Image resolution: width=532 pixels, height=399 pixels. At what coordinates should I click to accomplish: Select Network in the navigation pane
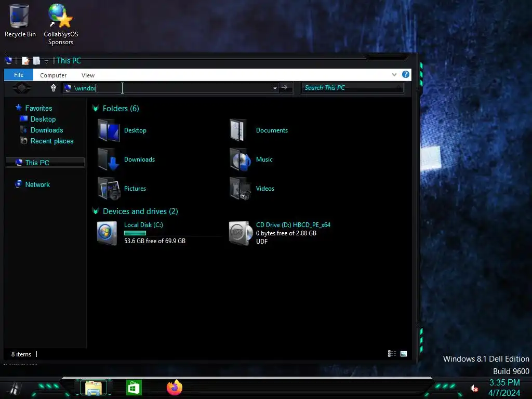coord(37,184)
